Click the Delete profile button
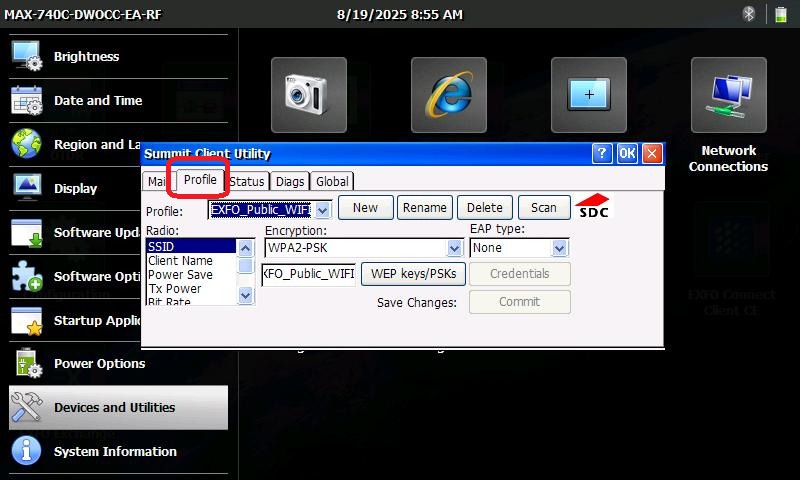This screenshot has width=800, height=480. tap(485, 208)
